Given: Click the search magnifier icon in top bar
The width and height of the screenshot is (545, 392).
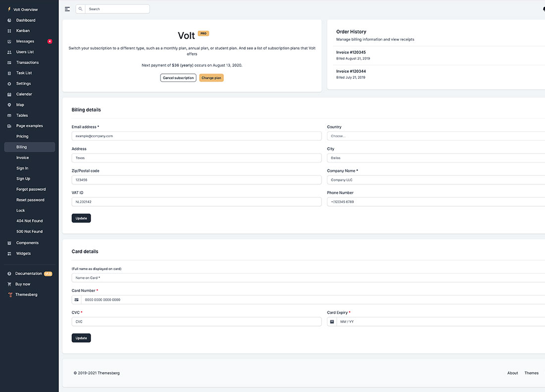Looking at the screenshot, I should coord(80,8).
